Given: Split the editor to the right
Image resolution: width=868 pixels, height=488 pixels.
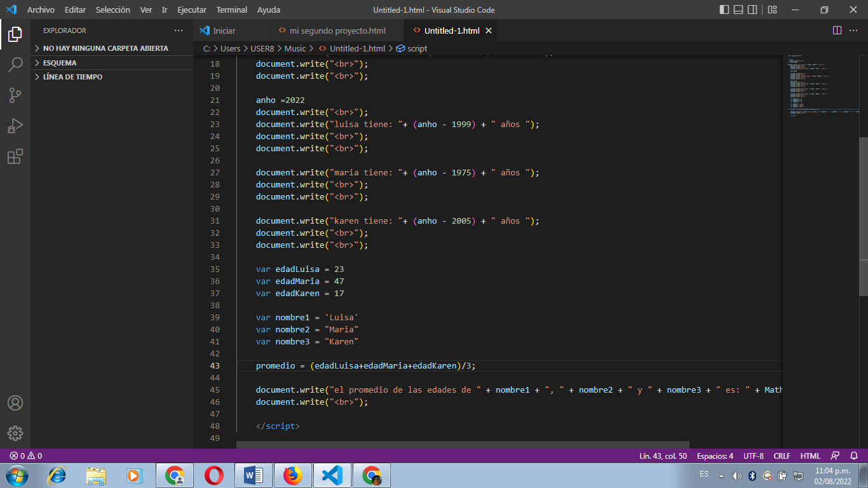Looking at the screenshot, I should pyautogui.click(x=837, y=30).
